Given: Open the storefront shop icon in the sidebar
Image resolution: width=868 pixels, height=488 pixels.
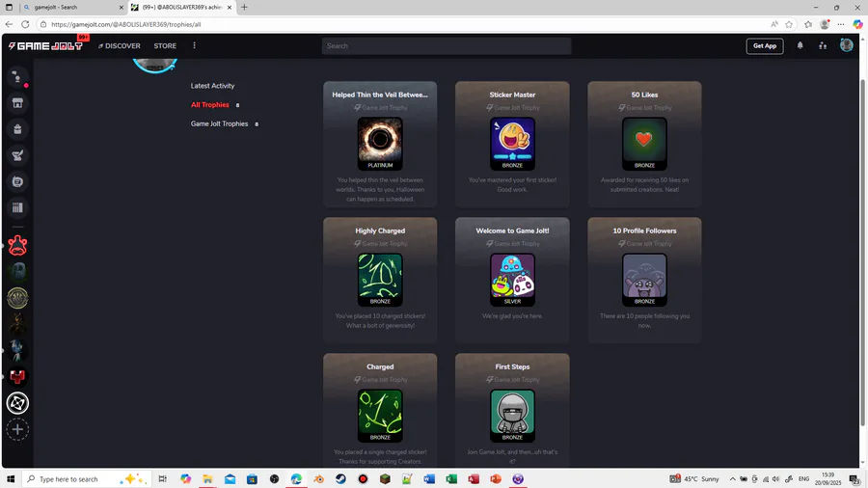Looking at the screenshot, I should pyautogui.click(x=17, y=103).
